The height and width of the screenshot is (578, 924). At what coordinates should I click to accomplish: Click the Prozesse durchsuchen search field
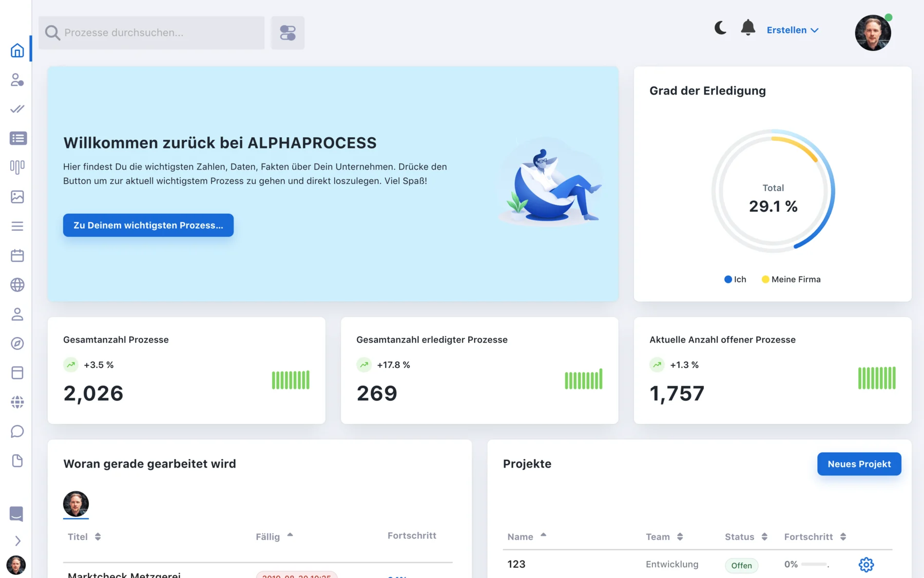[x=151, y=33]
